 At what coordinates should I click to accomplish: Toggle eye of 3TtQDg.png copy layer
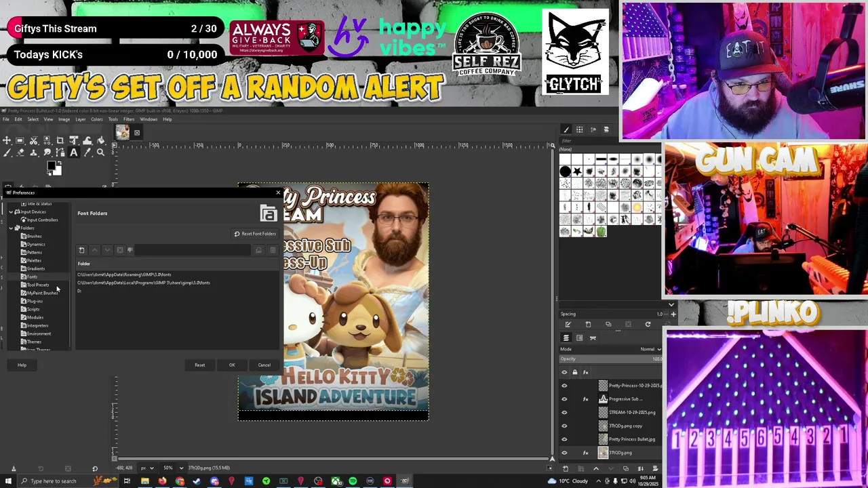(x=564, y=426)
